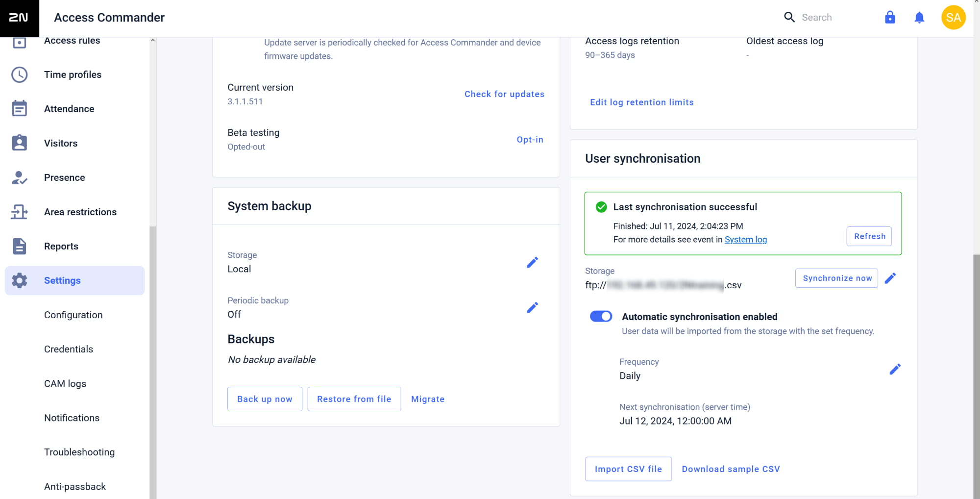Open Visitors menu item
980x499 pixels.
(61, 143)
